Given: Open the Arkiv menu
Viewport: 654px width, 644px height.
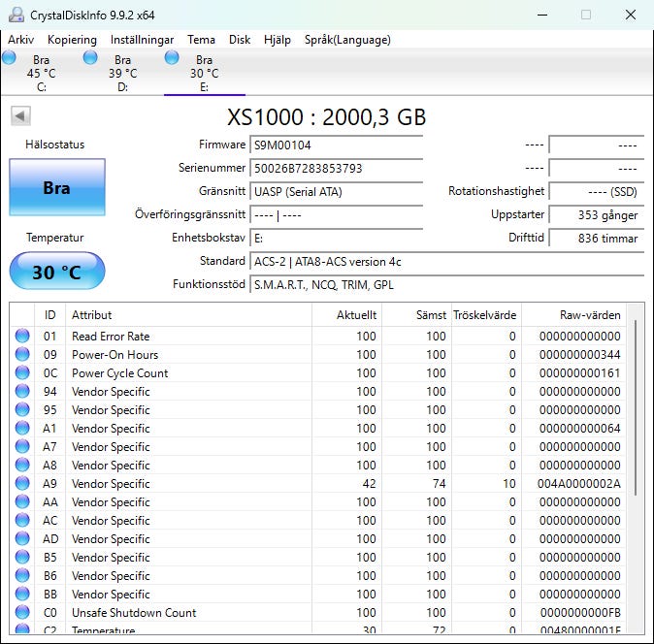Looking at the screenshot, I should point(20,40).
